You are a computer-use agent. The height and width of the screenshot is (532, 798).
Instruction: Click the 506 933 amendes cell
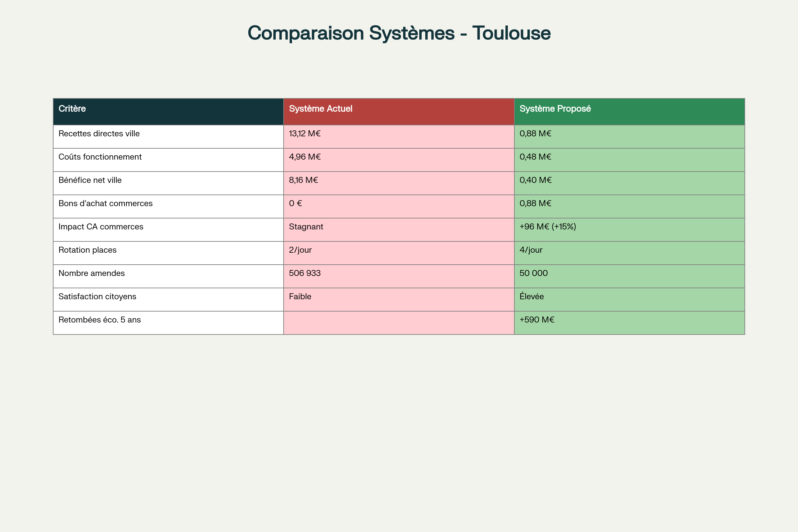click(x=305, y=273)
